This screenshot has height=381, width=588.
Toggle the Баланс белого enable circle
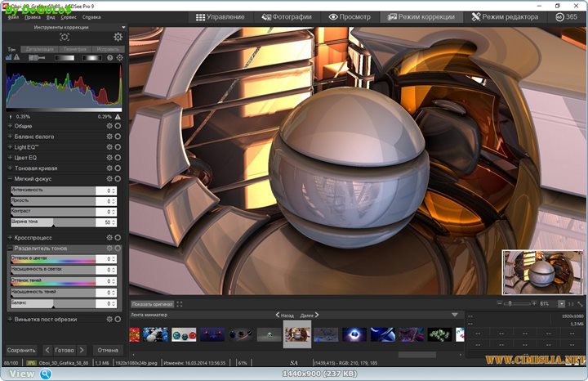coord(118,137)
